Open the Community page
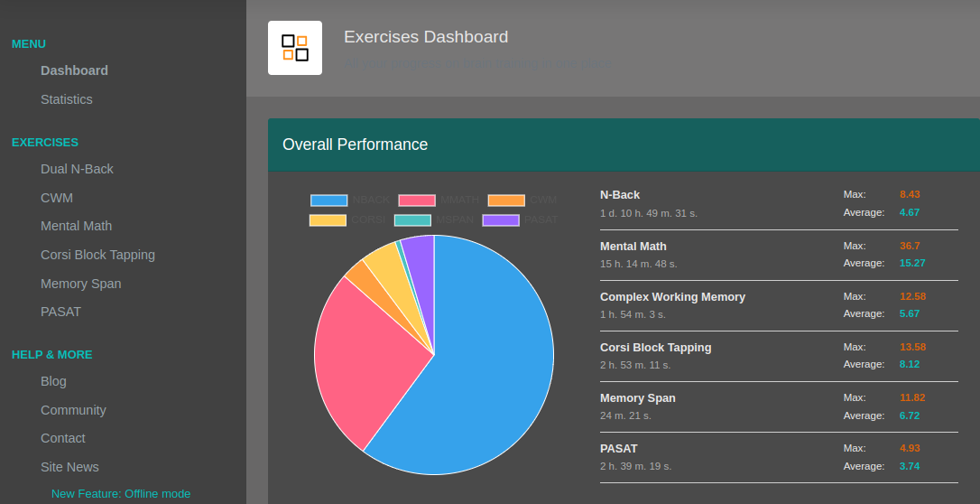This screenshot has height=504, width=980. pyautogui.click(x=73, y=409)
